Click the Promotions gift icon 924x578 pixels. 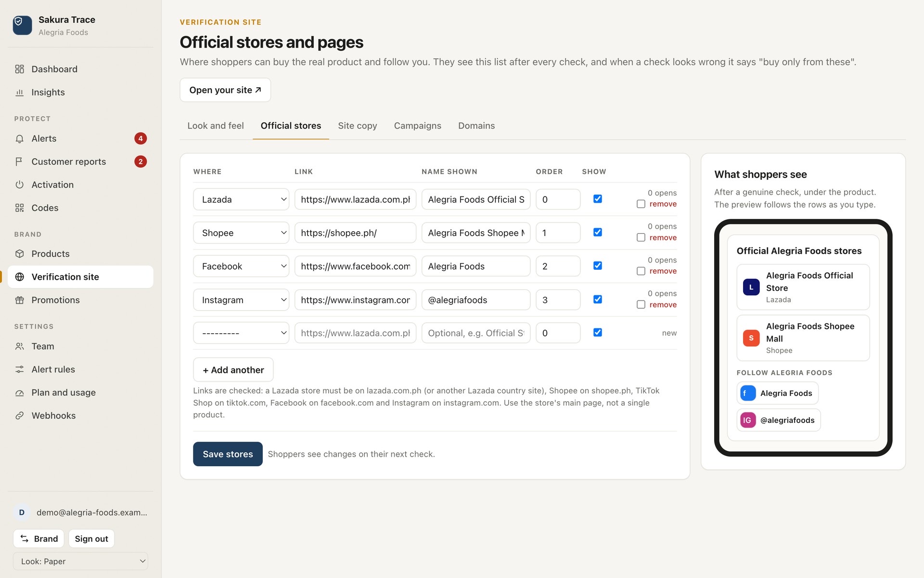pyautogui.click(x=19, y=300)
